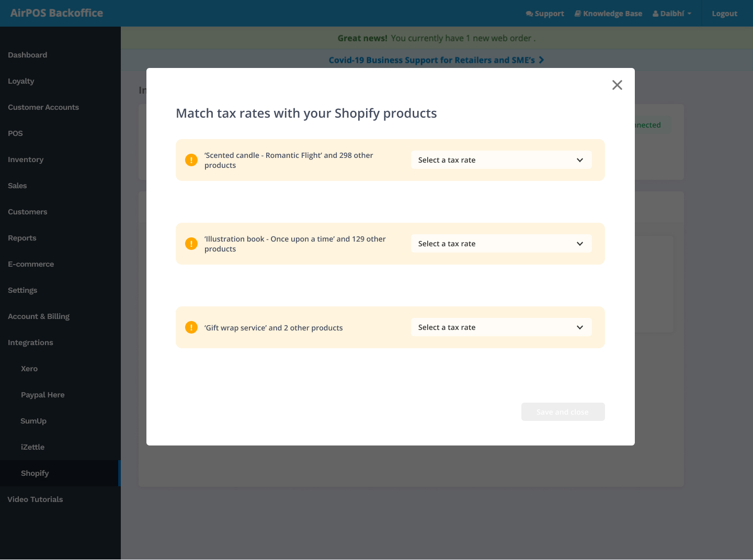Open Video Tutorials in the sidebar

[35, 499]
